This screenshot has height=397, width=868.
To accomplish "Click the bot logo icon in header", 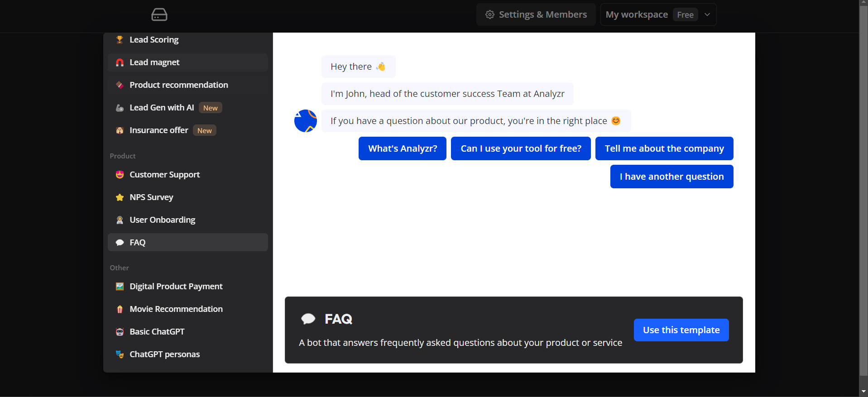I will click(159, 14).
